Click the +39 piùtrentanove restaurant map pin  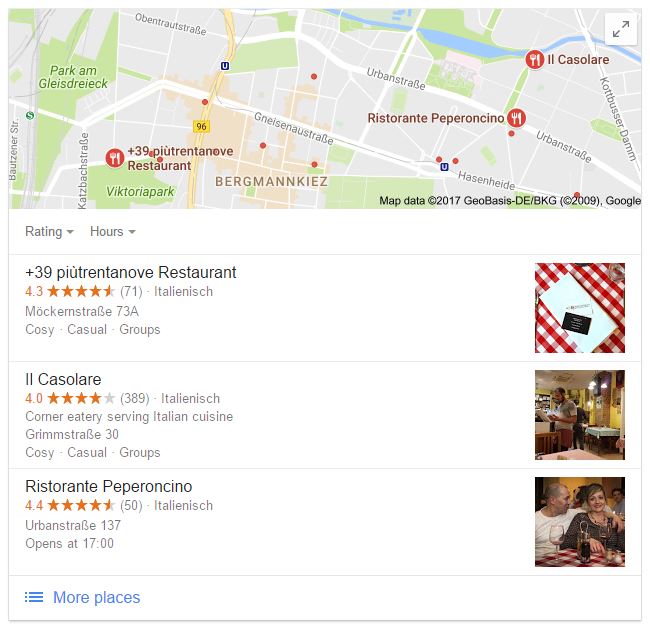coord(115,158)
